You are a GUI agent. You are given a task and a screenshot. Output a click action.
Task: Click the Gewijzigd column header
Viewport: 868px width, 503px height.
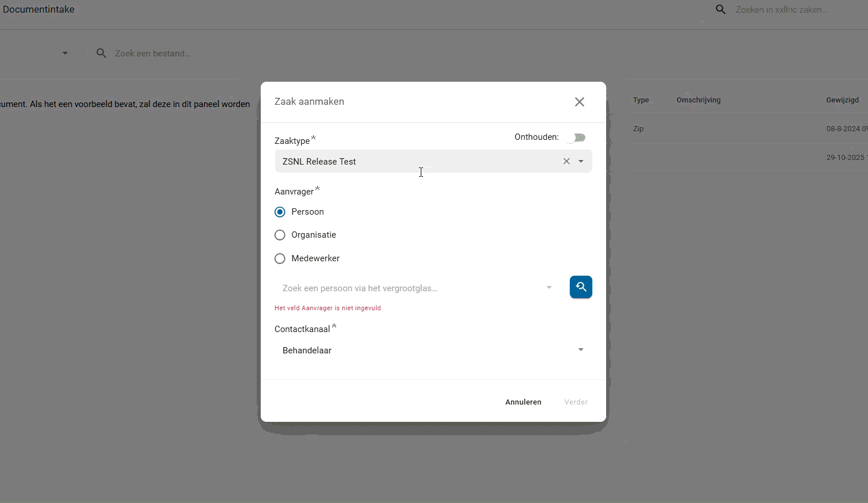842,100
